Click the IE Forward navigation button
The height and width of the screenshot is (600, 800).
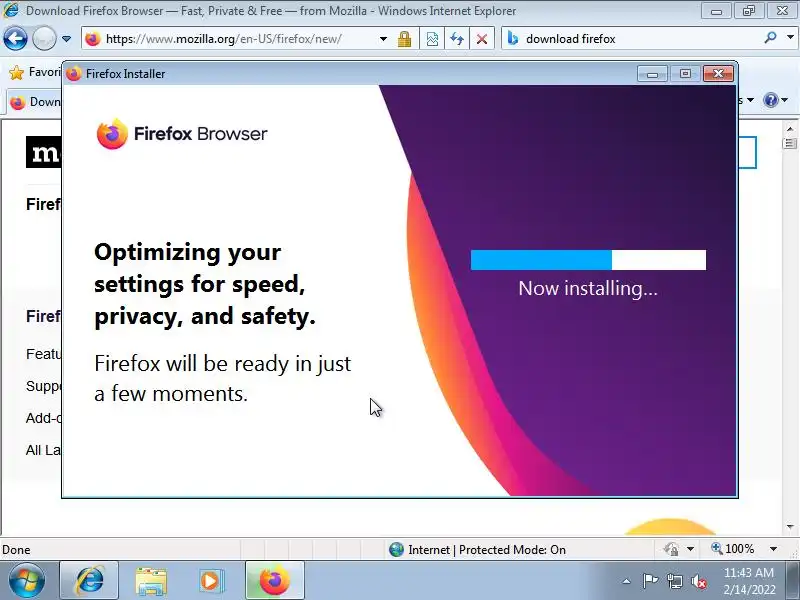(44, 38)
